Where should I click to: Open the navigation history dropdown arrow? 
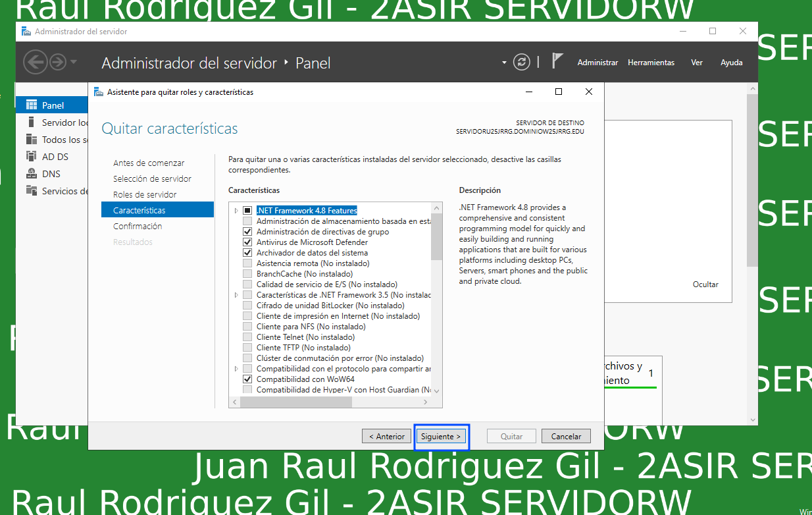tap(73, 62)
